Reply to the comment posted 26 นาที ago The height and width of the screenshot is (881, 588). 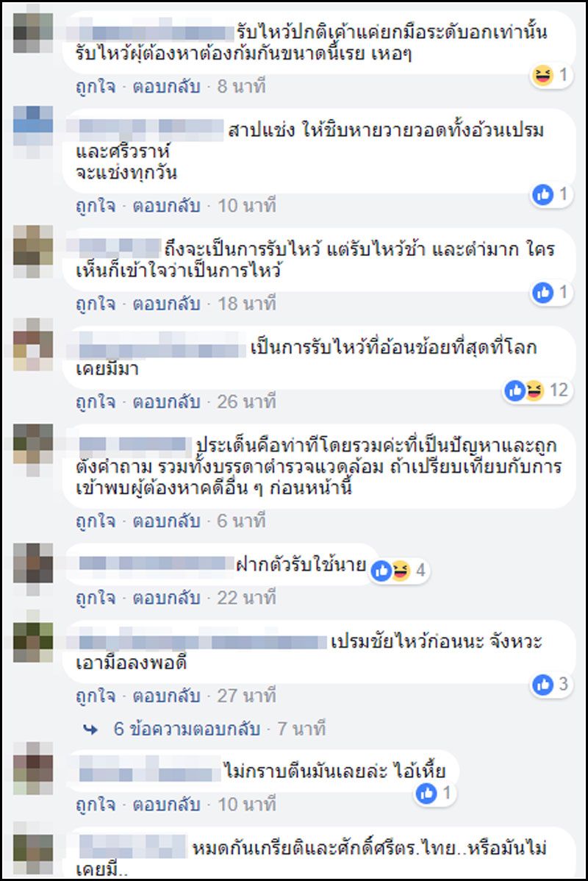pos(166,402)
